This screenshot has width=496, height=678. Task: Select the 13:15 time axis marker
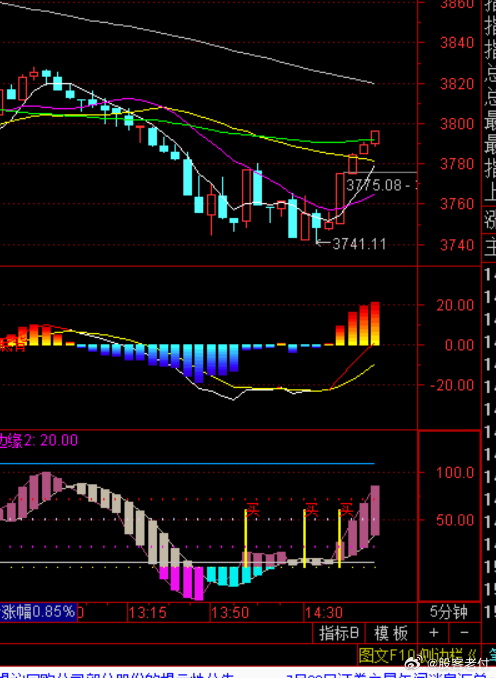tap(147, 613)
